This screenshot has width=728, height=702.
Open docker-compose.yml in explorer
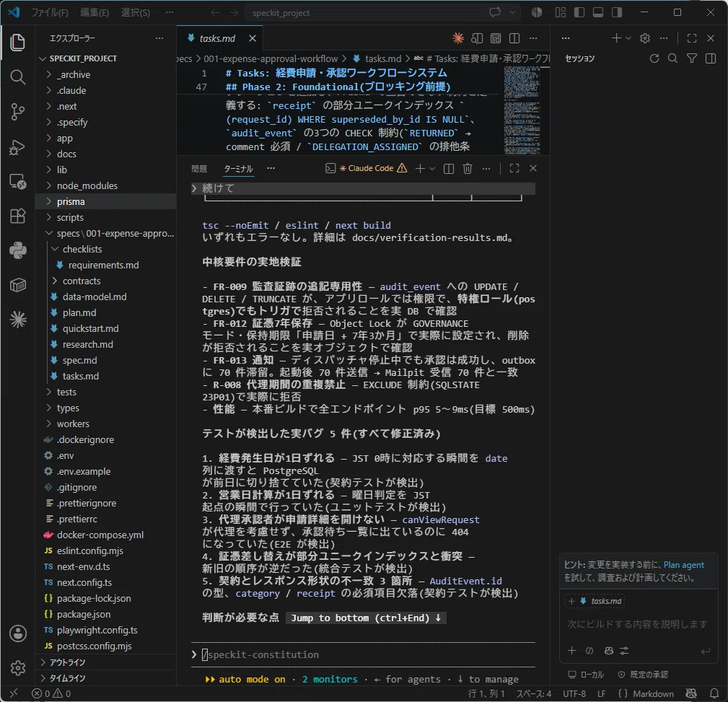pyautogui.click(x=106, y=535)
